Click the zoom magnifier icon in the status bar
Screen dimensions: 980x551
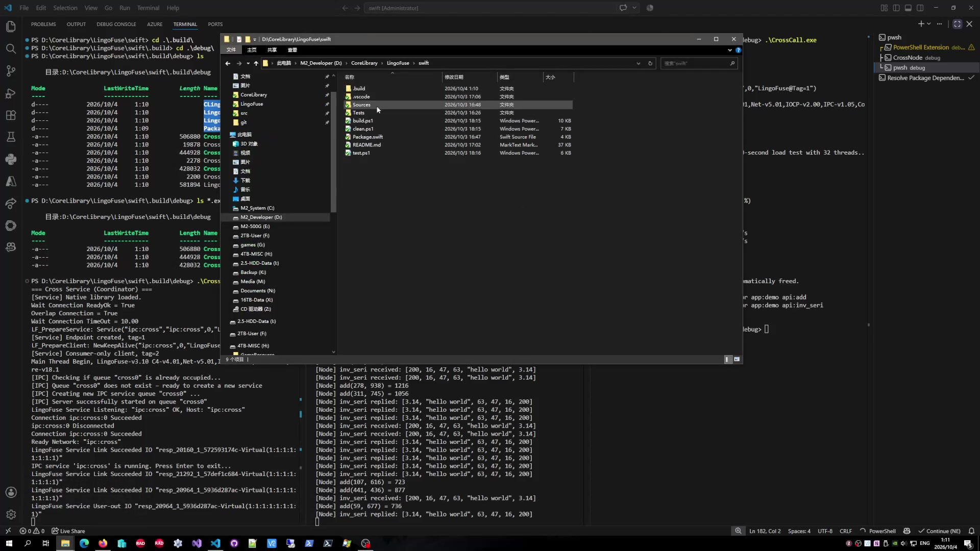[738, 531]
